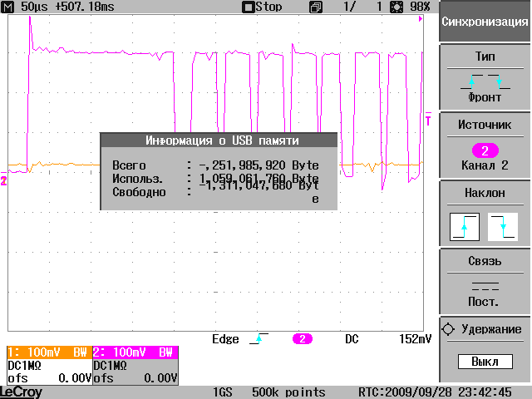Screen dimensions: 532x399
Task: Toggle the Удержание holdoff Выкл setting
Action: pyautogui.click(x=484, y=362)
